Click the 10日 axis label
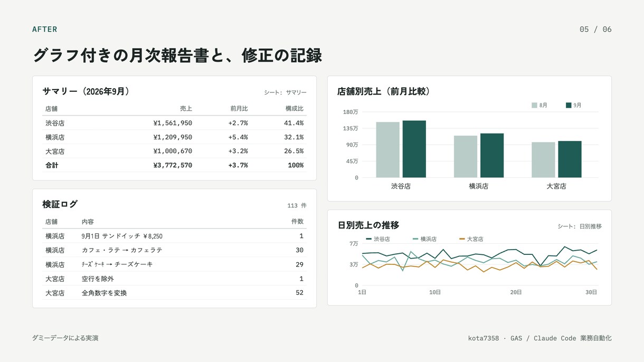The height and width of the screenshot is (362, 644). (435, 292)
